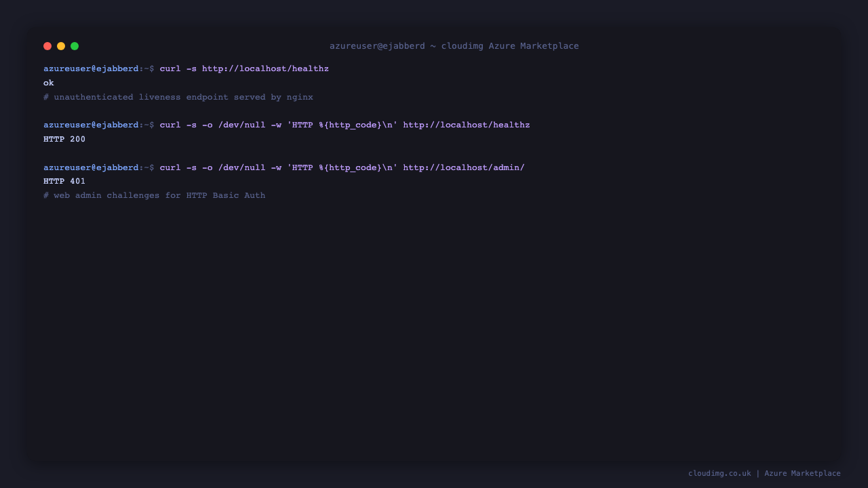
Task: Select the 'ok' output line
Action: tap(49, 83)
